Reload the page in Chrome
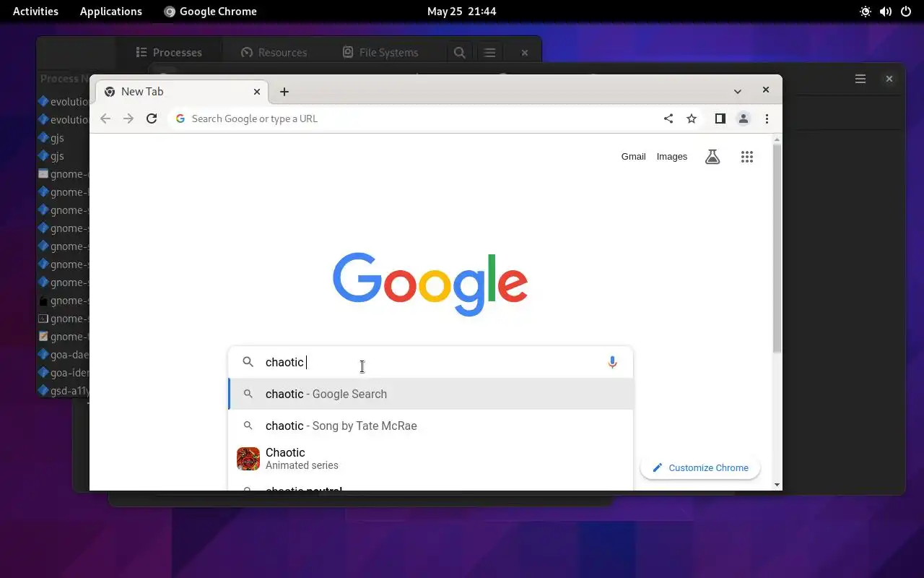 click(x=152, y=118)
